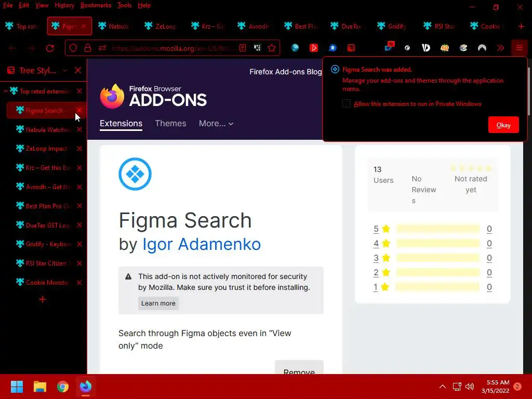Allow extension to run in Private Windows
The height and width of the screenshot is (399, 532).
point(347,103)
